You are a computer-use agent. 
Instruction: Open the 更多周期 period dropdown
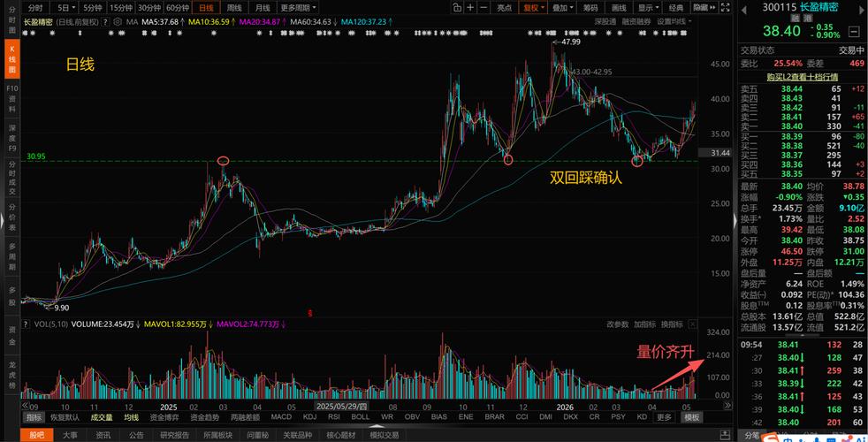click(299, 8)
